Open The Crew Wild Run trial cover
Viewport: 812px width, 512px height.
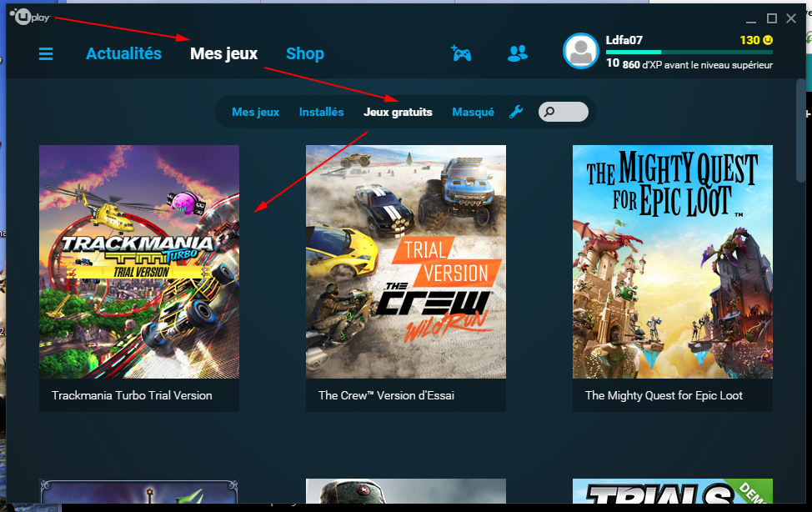click(406, 262)
